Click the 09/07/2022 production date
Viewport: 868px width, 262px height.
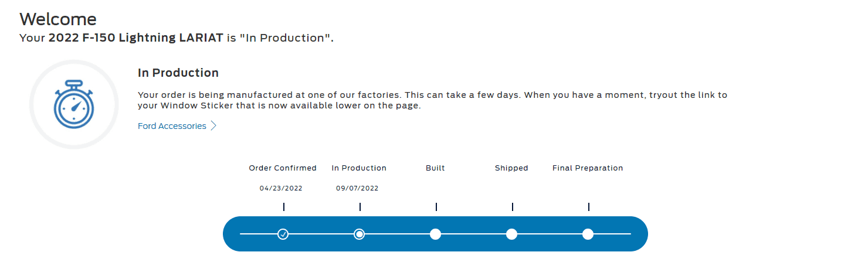click(x=357, y=189)
